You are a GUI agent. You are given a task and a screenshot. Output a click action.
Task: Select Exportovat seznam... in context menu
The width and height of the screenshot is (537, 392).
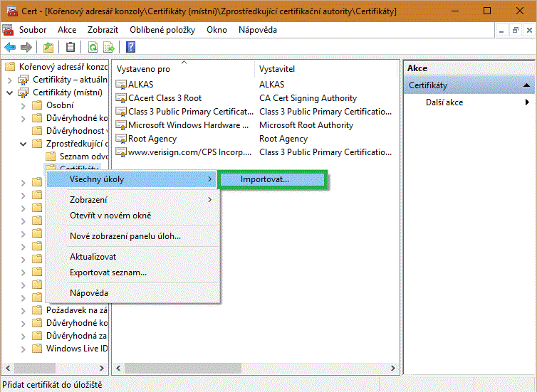[108, 272]
